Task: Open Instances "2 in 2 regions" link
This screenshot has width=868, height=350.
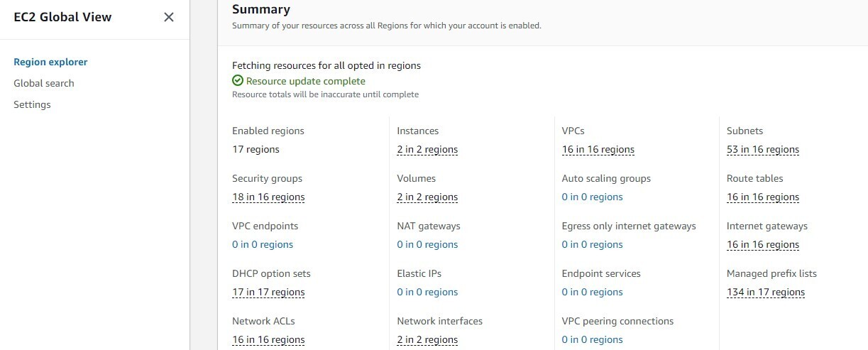Action: tap(427, 150)
